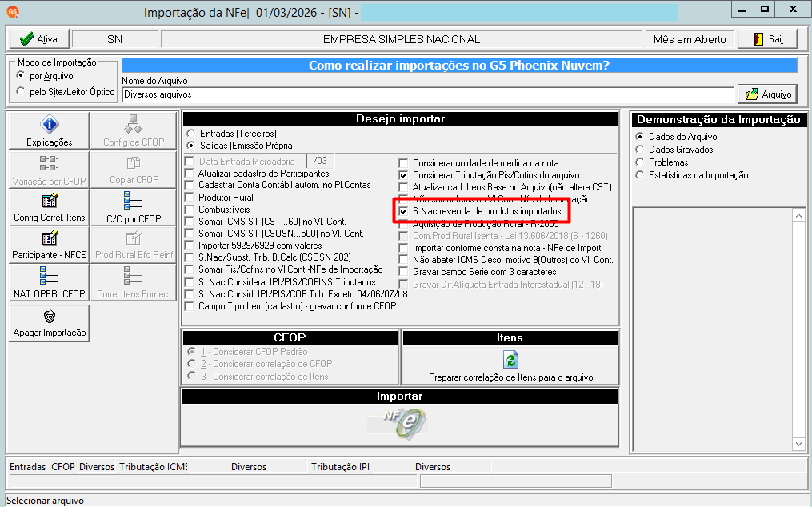Enable Atualizar cadastro de Participantes
Screen dimensions: 812x507
click(190, 174)
